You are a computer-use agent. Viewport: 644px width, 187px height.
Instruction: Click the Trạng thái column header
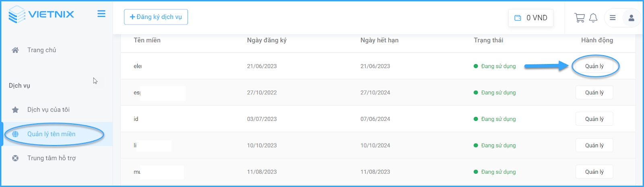click(488, 40)
